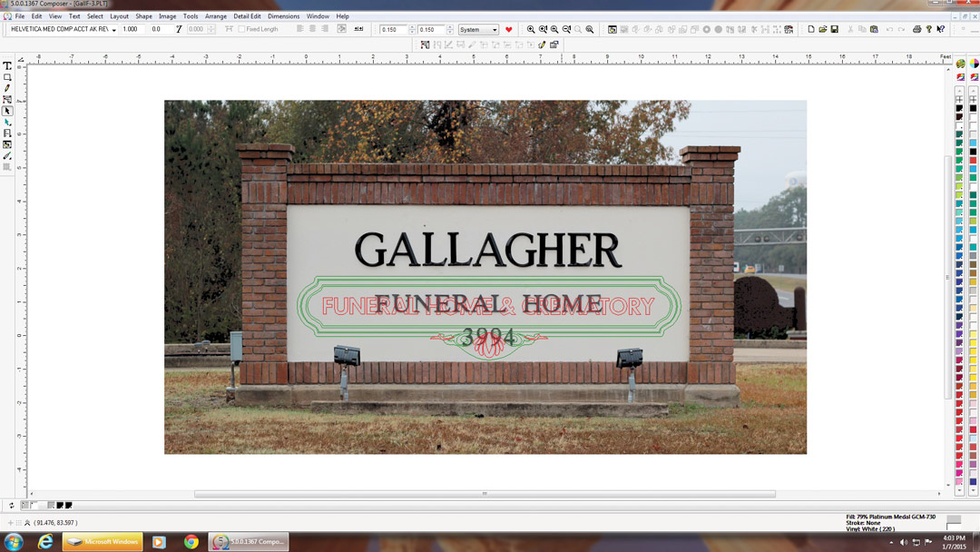The height and width of the screenshot is (552, 980).
Task: Click the red heart icon
Action: pos(508,29)
